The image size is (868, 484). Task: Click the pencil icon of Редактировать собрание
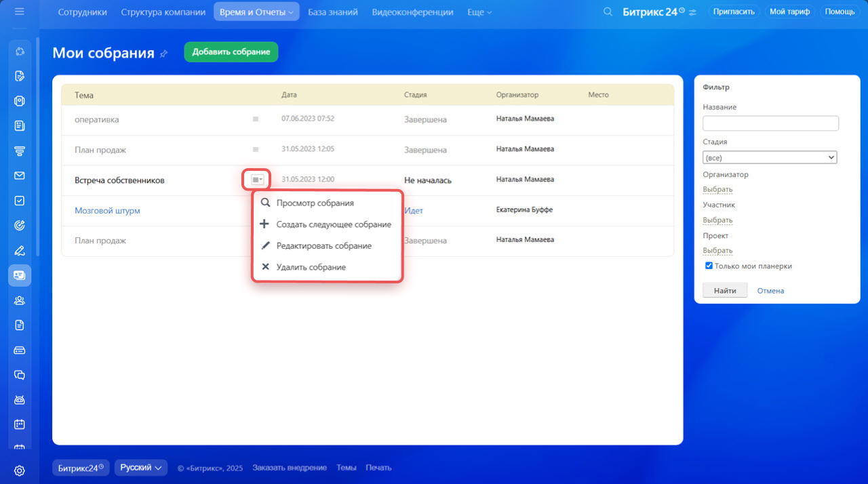[265, 246]
